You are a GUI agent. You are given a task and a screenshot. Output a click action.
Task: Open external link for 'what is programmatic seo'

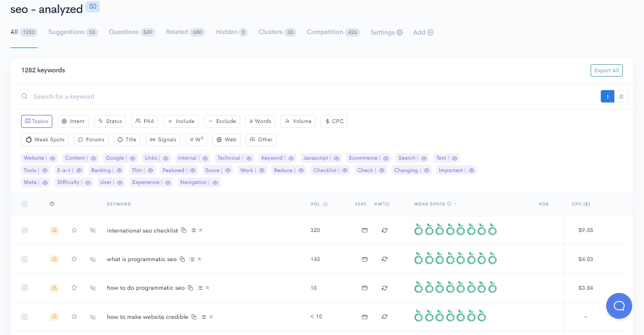[x=199, y=259]
